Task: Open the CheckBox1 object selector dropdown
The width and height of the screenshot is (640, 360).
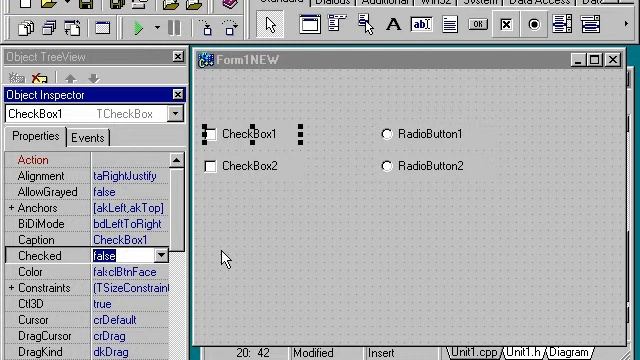Action: pyautogui.click(x=175, y=114)
